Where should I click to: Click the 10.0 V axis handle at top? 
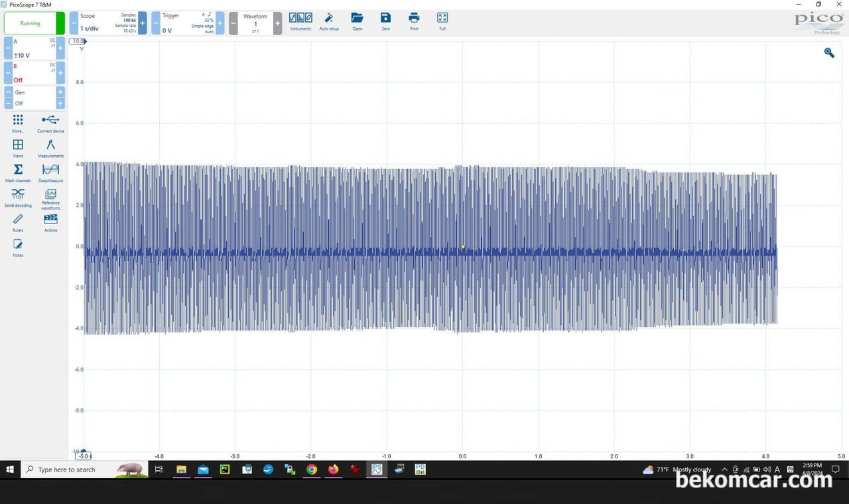click(x=78, y=41)
